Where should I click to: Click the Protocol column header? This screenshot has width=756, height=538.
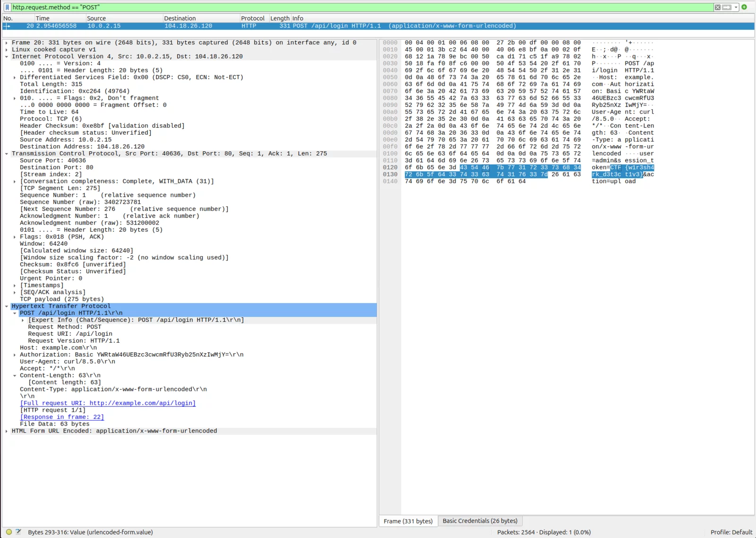253,18
